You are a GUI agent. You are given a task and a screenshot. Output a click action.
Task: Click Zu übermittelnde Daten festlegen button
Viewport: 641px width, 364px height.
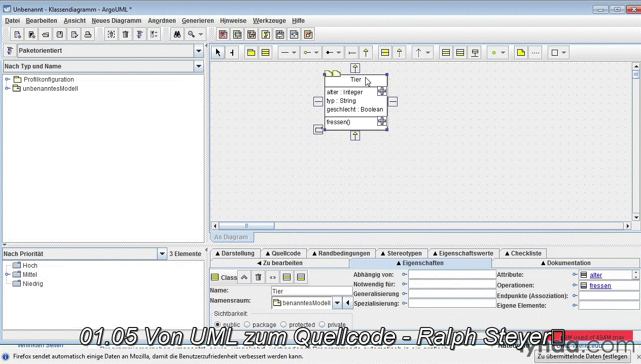582,356
